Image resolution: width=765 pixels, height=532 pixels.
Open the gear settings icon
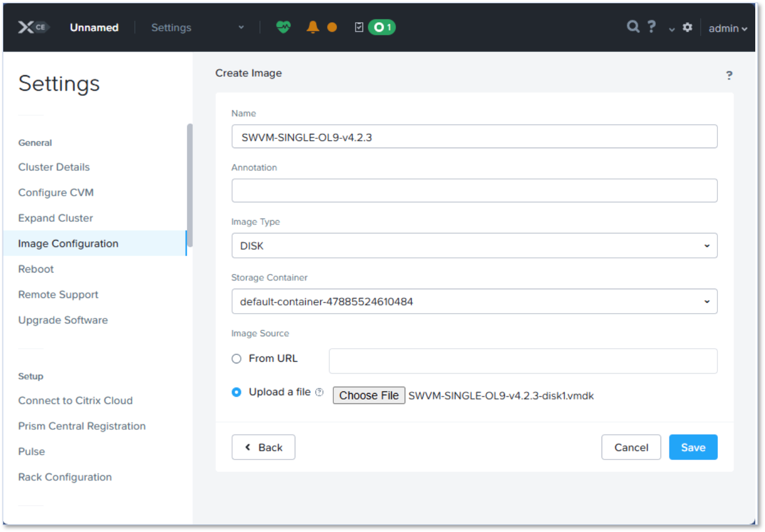[687, 27]
